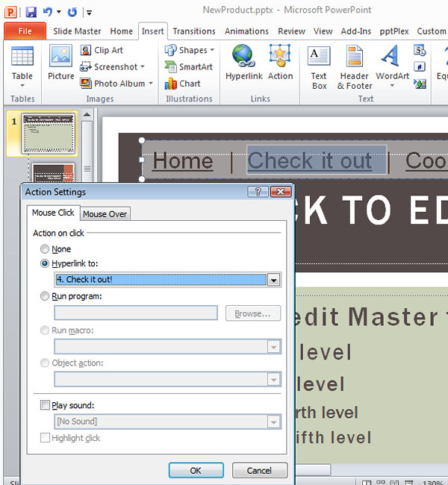Select the Run macro radio option

click(45, 331)
